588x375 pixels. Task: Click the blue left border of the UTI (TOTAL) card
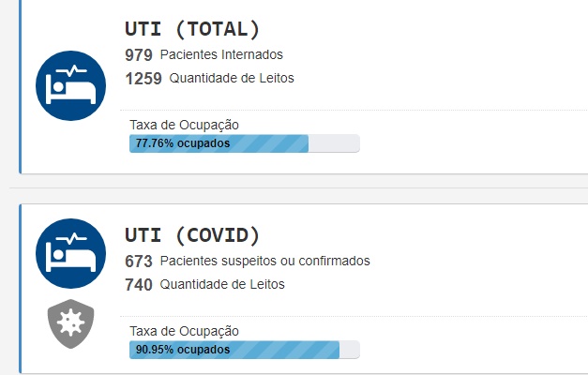coord(21,86)
